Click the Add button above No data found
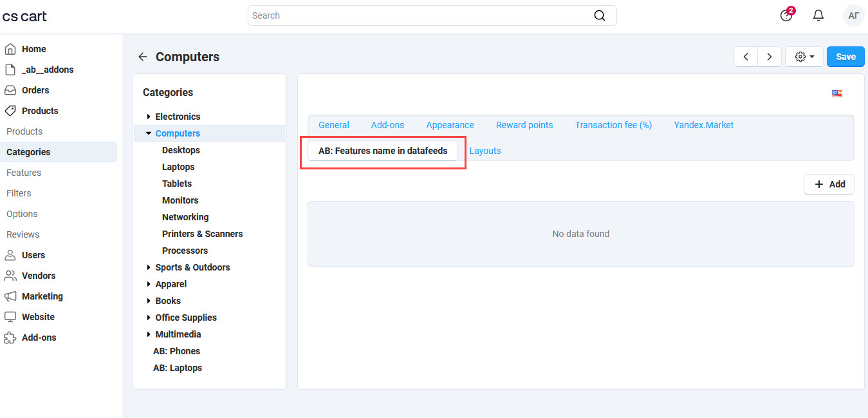 829,184
